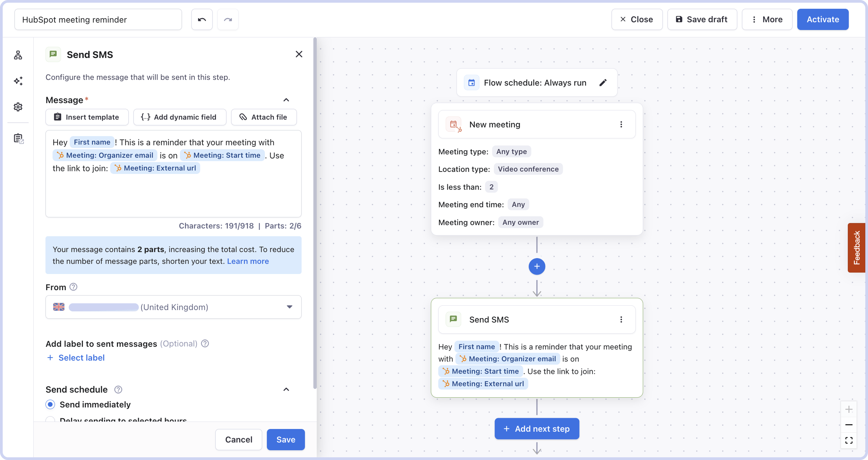
Task: Click the From help question icon
Action: point(73,287)
